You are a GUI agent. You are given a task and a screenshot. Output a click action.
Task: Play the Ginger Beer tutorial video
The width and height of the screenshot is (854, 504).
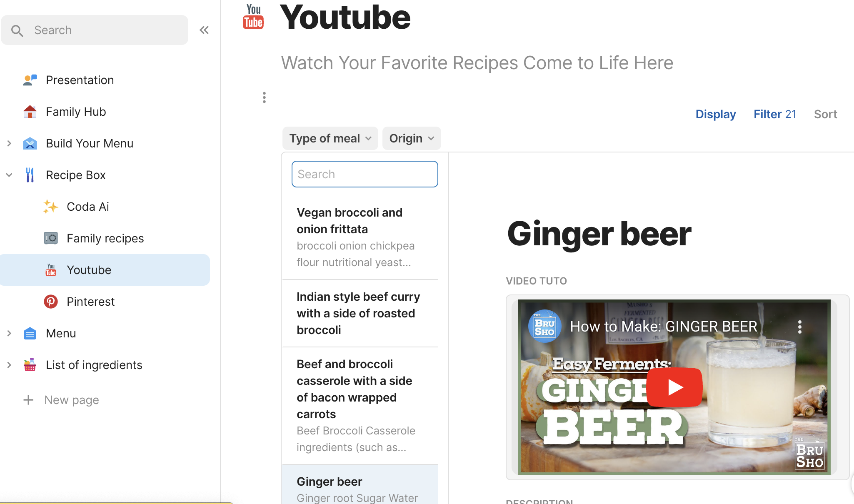tap(674, 387)
